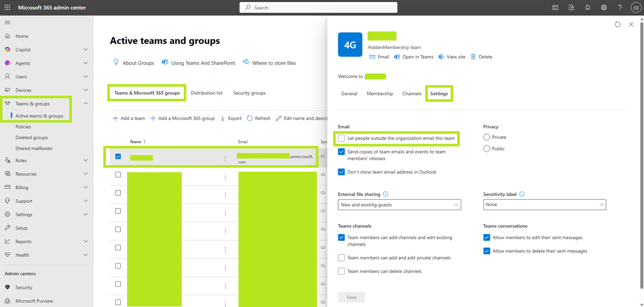
Task: Open the External file sharing dropdown
Action: click(399, 205)
